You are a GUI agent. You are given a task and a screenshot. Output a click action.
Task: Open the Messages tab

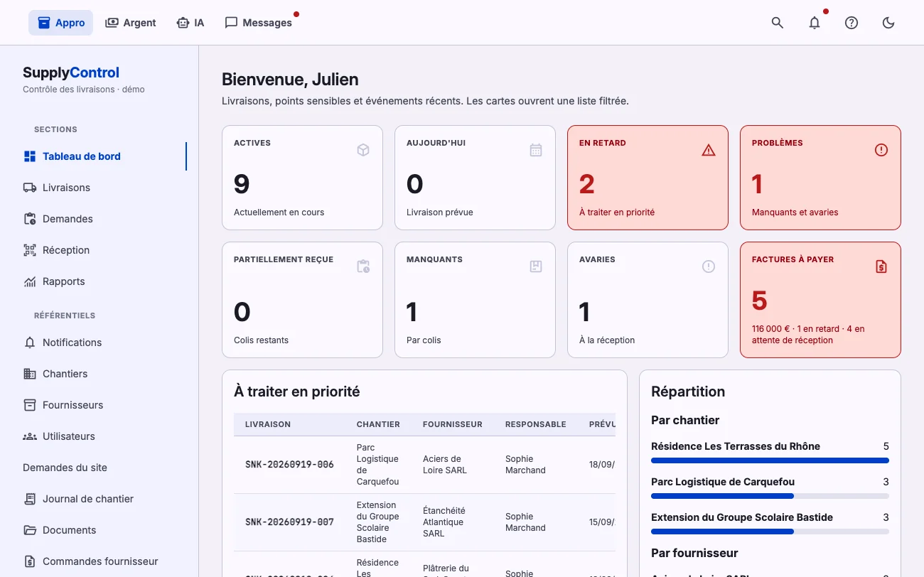pos(259,23)
